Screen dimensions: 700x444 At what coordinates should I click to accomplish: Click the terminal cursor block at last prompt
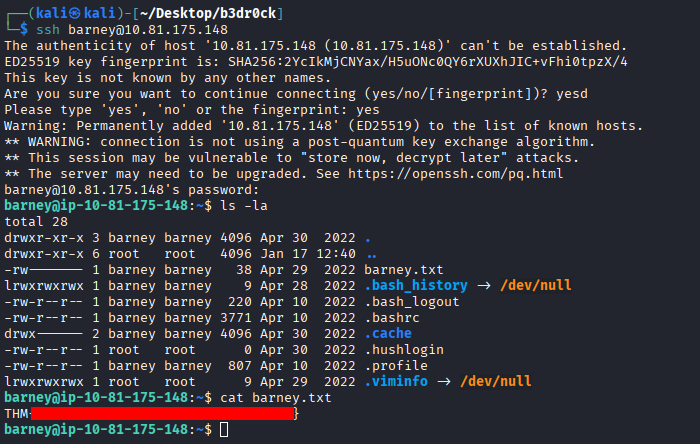[x=224, y=429]
